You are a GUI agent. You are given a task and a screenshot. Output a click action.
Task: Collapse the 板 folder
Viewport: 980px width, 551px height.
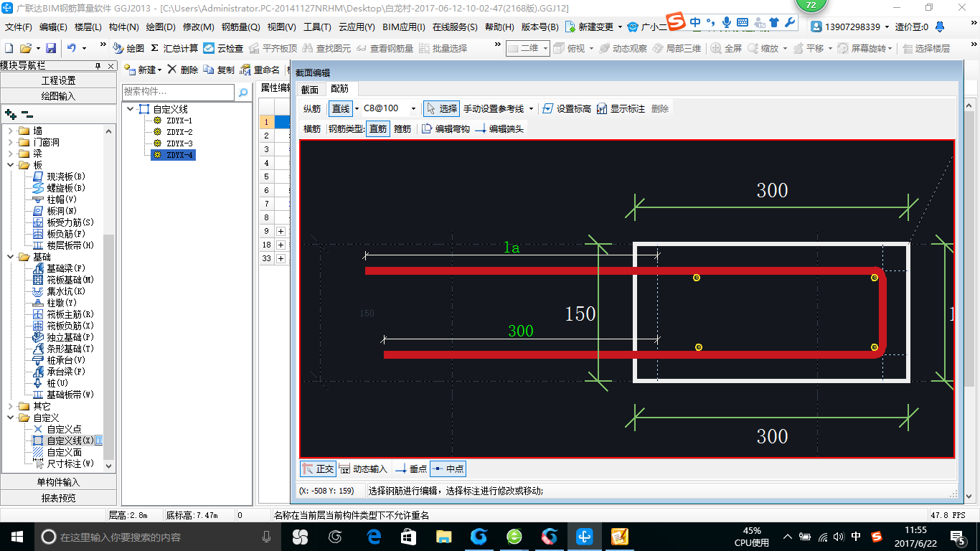tap(11, 165)
